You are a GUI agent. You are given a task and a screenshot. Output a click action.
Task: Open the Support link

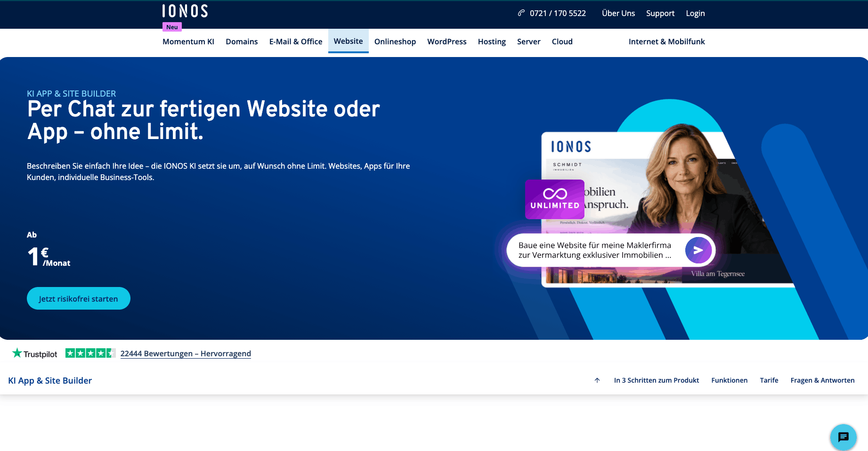660,13
